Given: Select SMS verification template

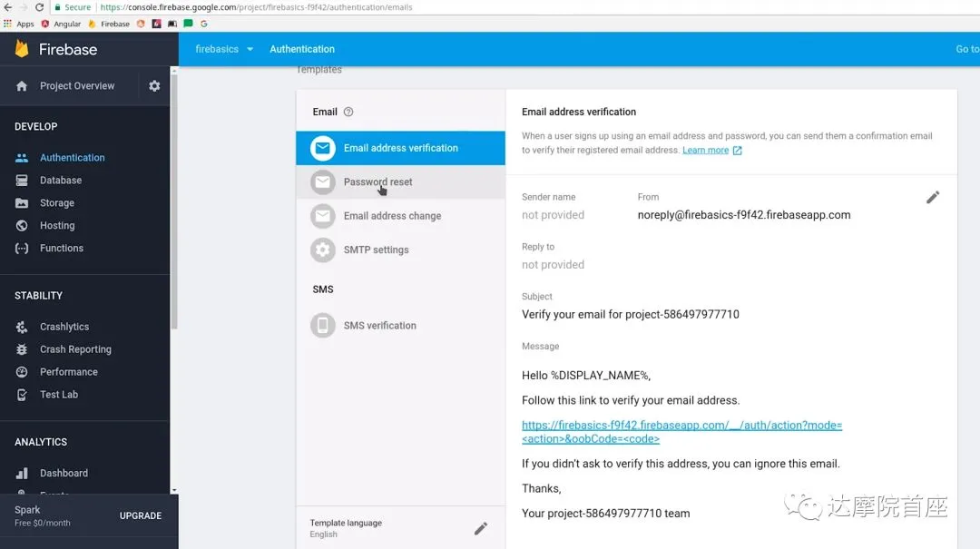Looking at the screenshot, I should pos(401,325).
